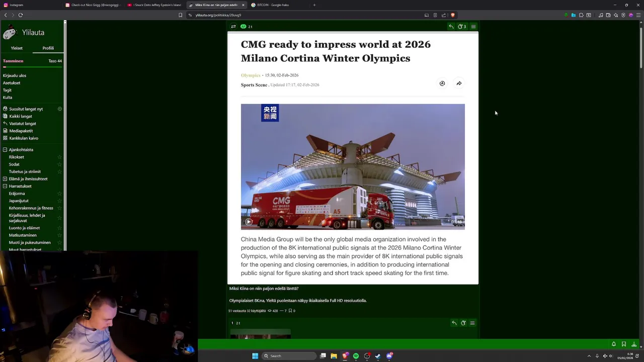644x362 pixels.
Task: Open Vastatut langat list
Action: pos(23,124)
